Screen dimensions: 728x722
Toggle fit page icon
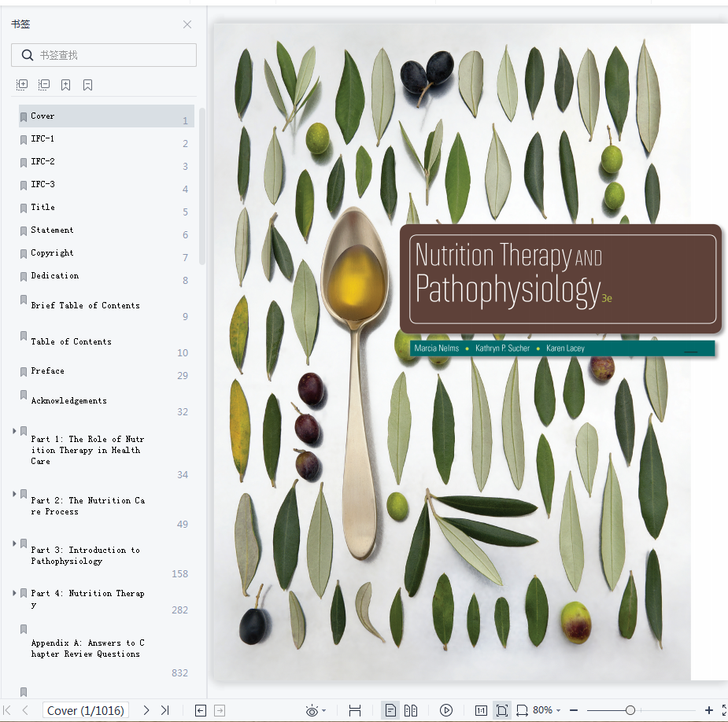tap(501, 710)
